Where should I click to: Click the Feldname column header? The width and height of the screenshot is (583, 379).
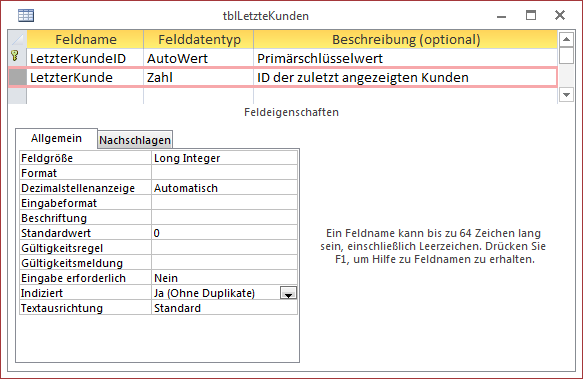85,39
